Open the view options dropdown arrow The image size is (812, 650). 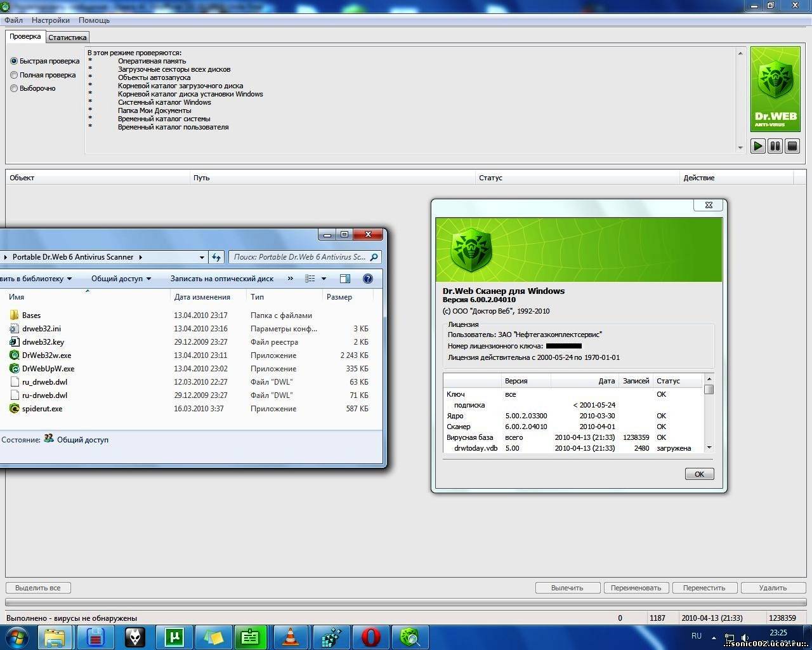[x=324, y=279]
